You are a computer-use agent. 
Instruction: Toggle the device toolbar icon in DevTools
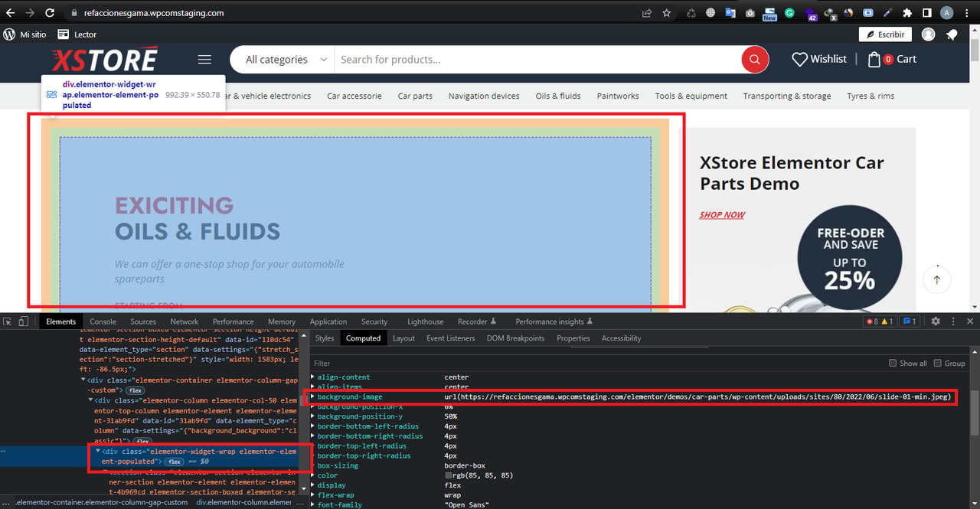pos(24,321)
